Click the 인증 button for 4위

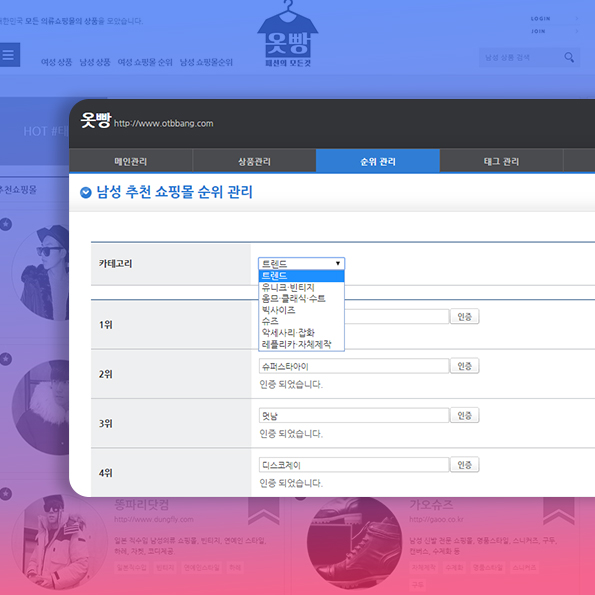pyautogui.click(x=464, y=464)
